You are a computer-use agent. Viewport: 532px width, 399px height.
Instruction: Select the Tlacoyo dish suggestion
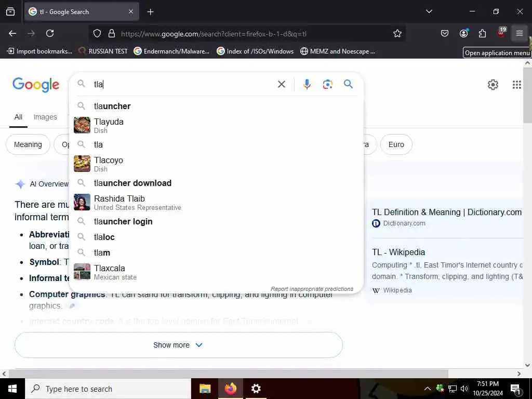tap(216, 164)
